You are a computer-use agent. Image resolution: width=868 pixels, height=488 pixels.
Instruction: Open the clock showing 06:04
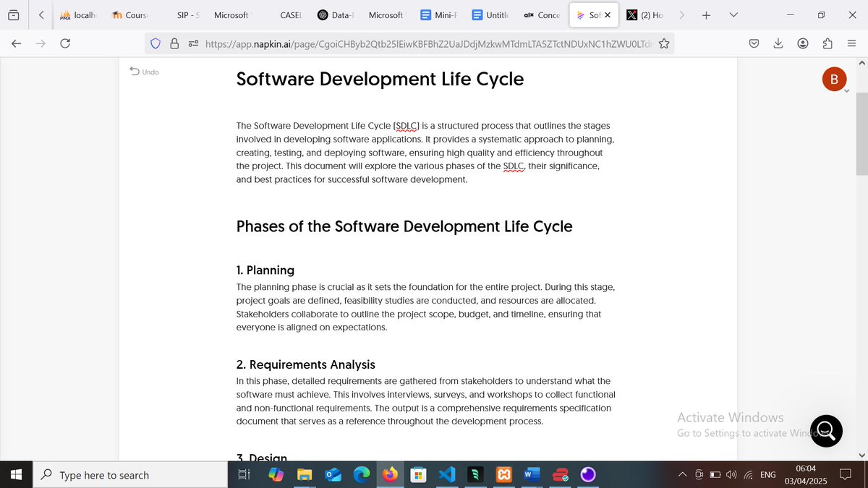pyautogui.click(x=805, y=475)
